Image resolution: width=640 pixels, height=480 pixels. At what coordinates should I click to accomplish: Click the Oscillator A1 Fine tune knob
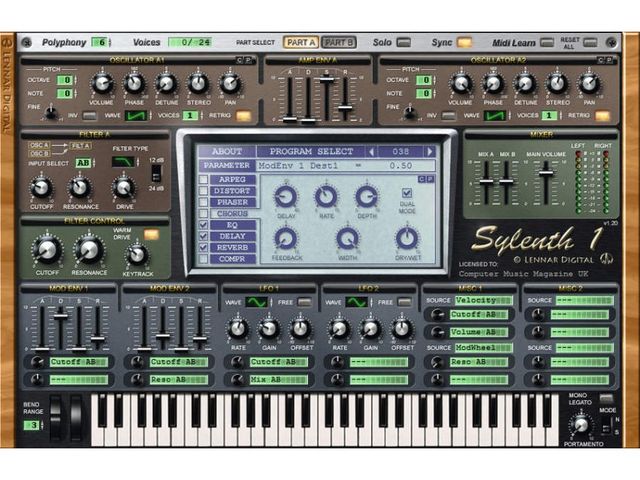tap(51, 113)
